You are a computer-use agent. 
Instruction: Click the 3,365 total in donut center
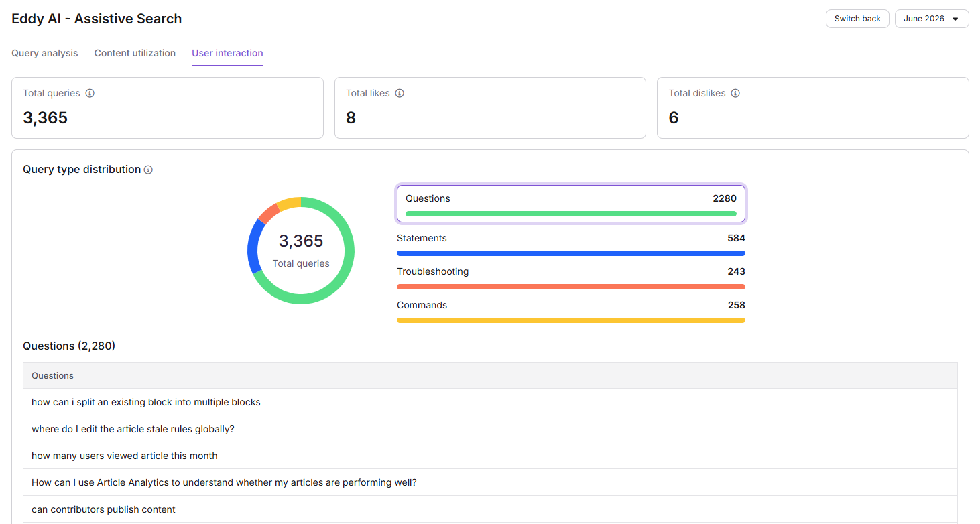tap(301, 241)
